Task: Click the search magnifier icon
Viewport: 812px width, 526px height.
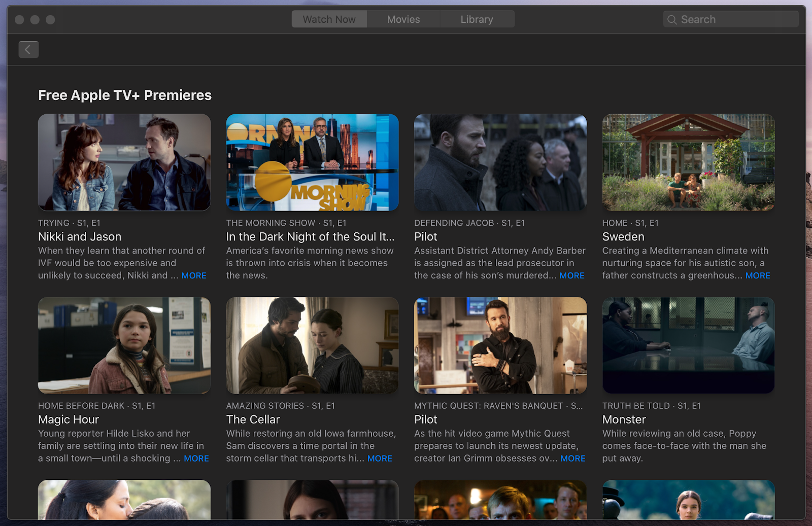Action: click(x=672, y=20)
